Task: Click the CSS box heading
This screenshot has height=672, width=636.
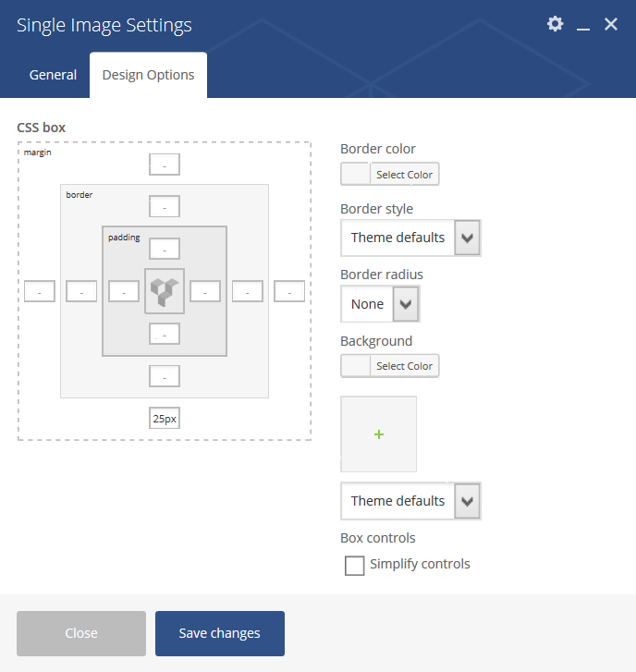Action: pos(42,128)
